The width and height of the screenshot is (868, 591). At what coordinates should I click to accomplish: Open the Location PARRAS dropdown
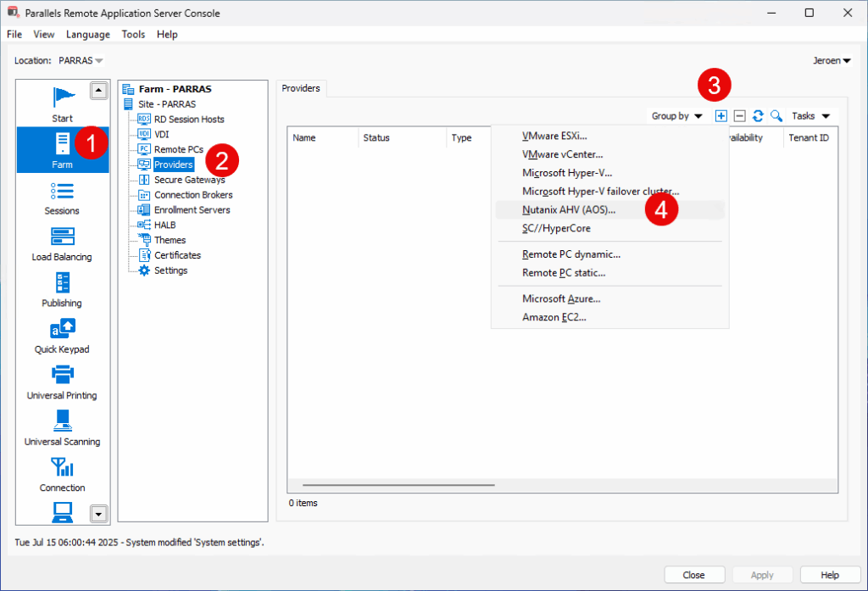click(81, 60)
